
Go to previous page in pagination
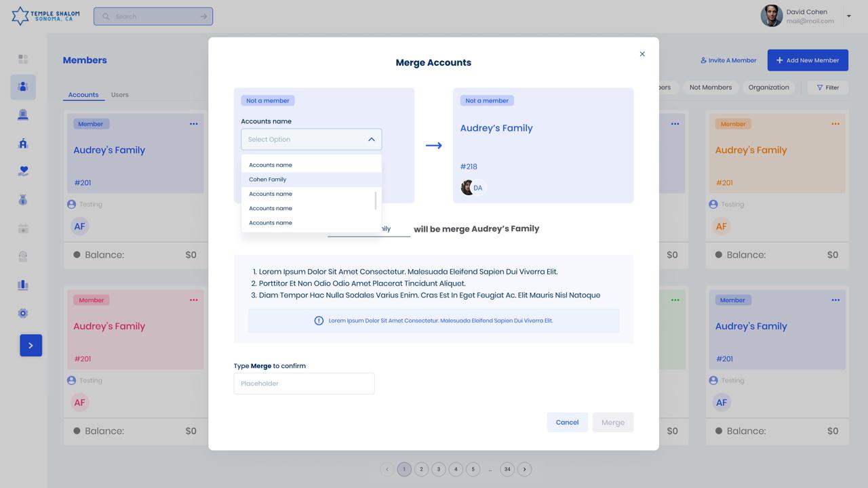tap(387, 469)
